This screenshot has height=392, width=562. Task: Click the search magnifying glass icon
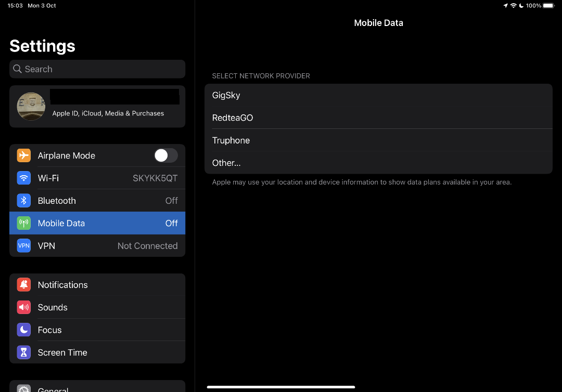point(17,69)
